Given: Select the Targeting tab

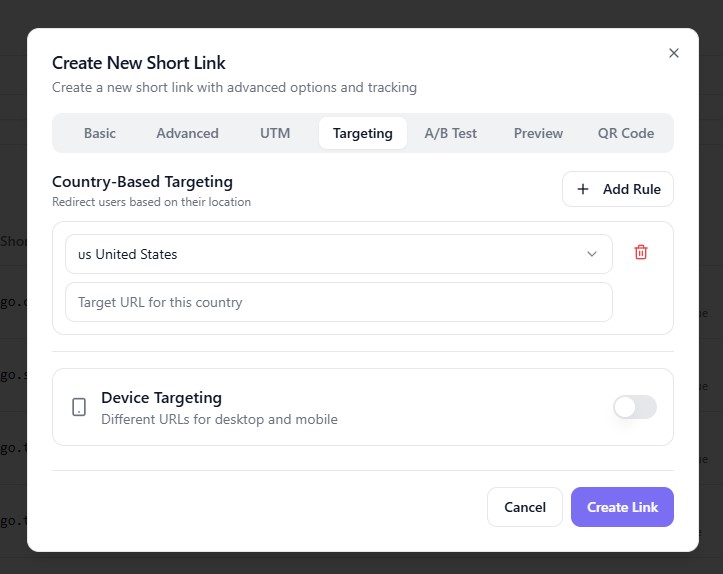Looking at the screenshot, I should pyautogui.click(x=362, y=133).
